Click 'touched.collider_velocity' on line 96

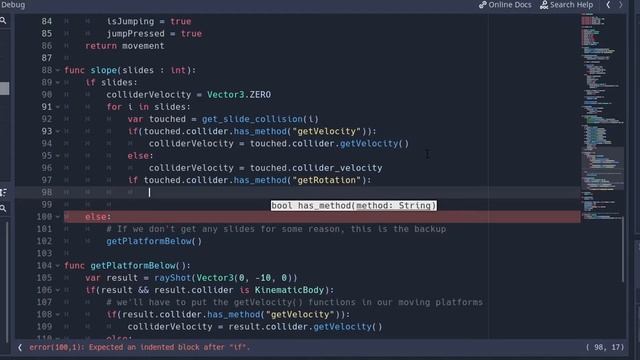coord(316,168)
